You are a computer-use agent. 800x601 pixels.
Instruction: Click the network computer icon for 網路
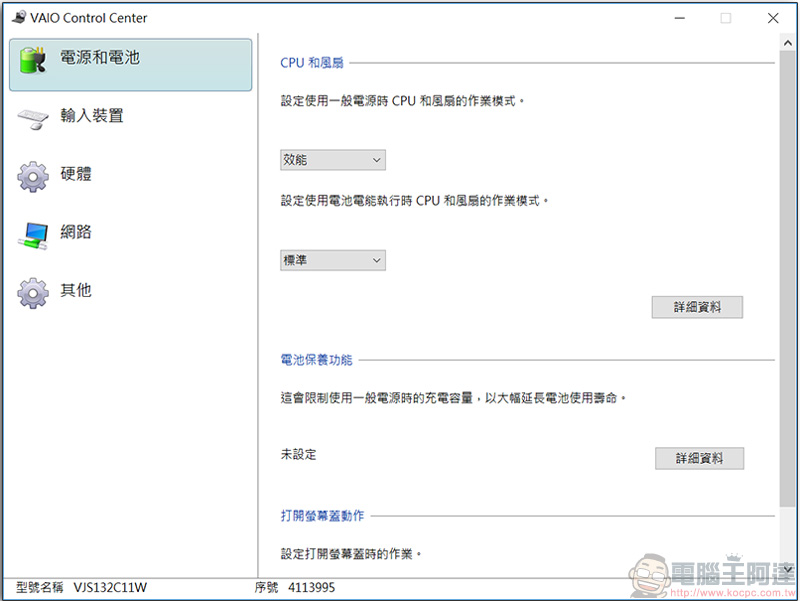[34, 235]
